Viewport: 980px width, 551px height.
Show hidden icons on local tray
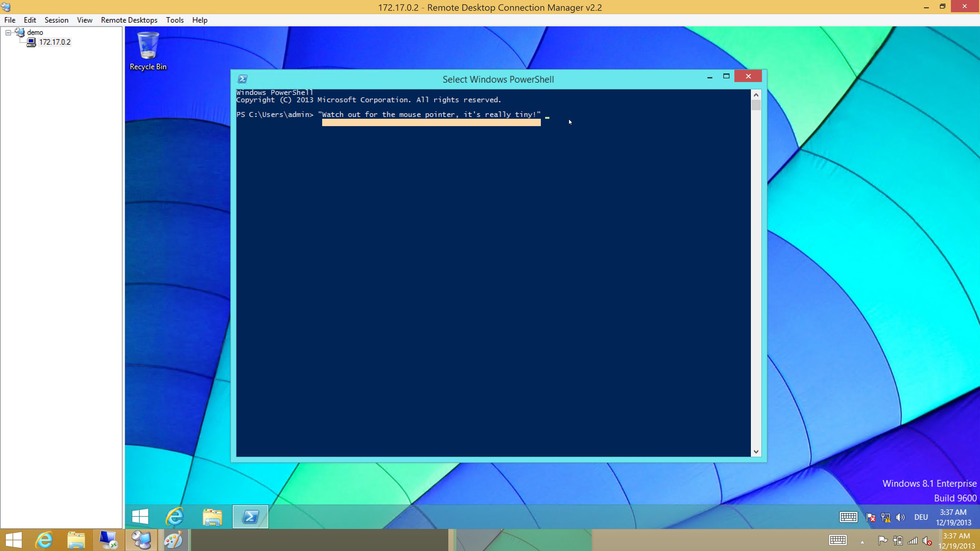(862, 542)
